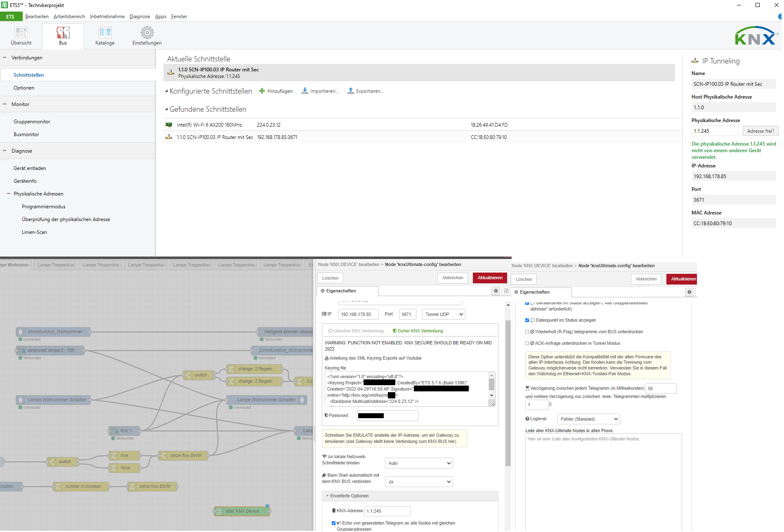The image size is (784, 532).
Task: Select the Intel Wi-Fi network card icon
Action: (x=169, y=125)
